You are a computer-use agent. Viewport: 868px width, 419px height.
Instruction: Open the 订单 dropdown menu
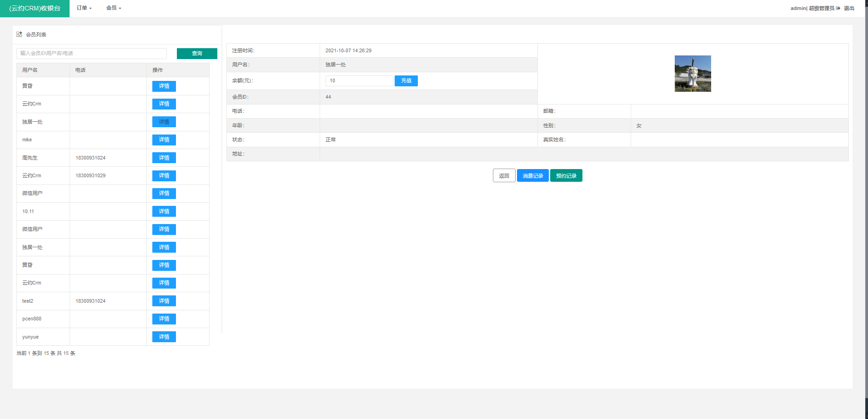pyautogui.click(x=84, y=8)
